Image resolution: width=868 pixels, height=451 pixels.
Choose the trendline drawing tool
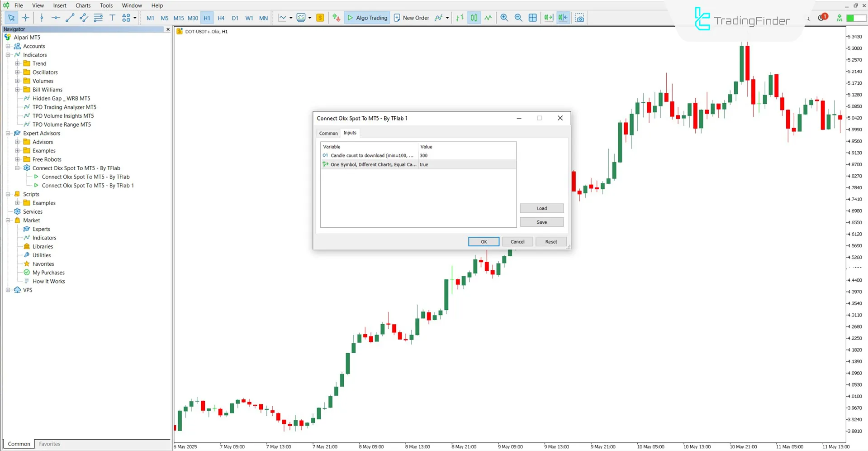click(x=70, y=18)
